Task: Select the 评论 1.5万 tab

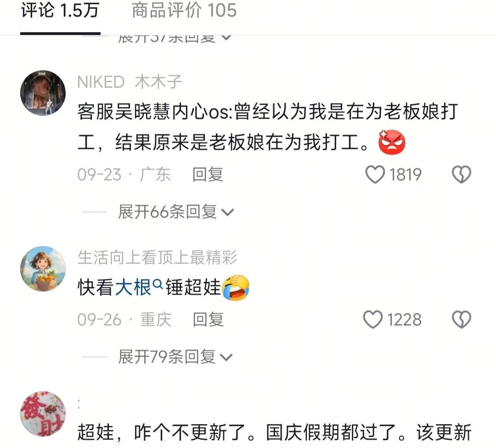Action: tap(60, 10)
